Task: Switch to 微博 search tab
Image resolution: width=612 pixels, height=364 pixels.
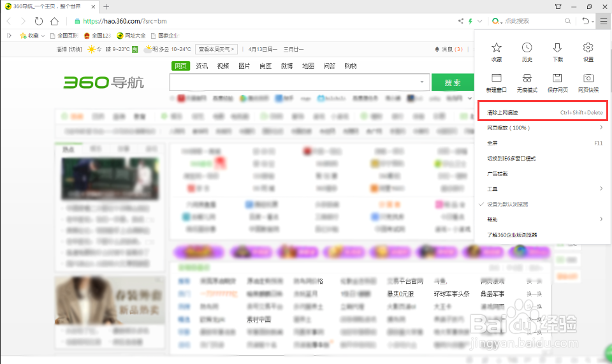Action: pos(287,66)
